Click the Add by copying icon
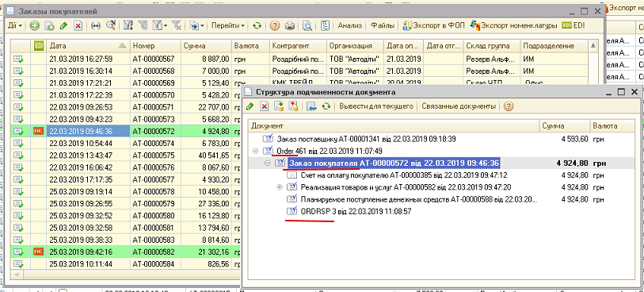This screenshot has width=644, height=292. (49, 25)
